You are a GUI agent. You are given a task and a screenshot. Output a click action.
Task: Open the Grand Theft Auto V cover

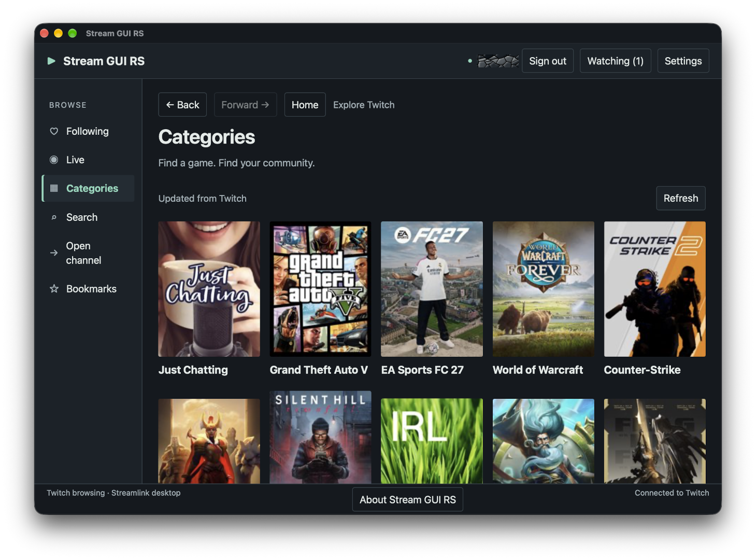click(321, 289)
